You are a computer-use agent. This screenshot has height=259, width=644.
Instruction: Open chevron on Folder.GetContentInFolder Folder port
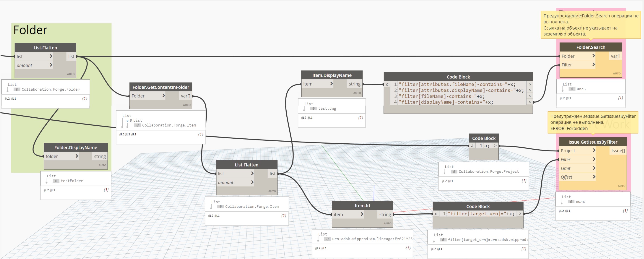pos(163,96)
